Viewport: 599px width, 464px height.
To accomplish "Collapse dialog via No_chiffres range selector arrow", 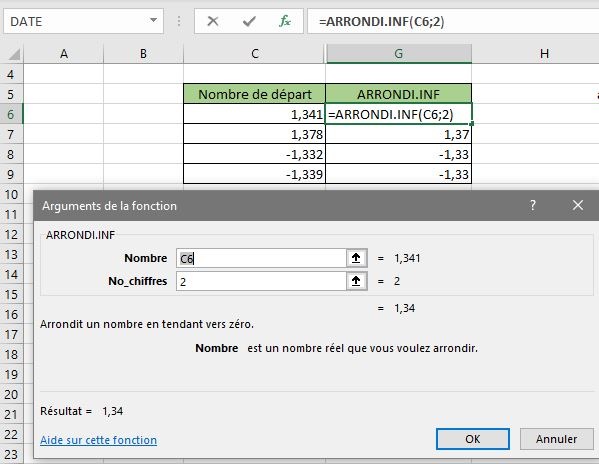I will click(356, 281).
